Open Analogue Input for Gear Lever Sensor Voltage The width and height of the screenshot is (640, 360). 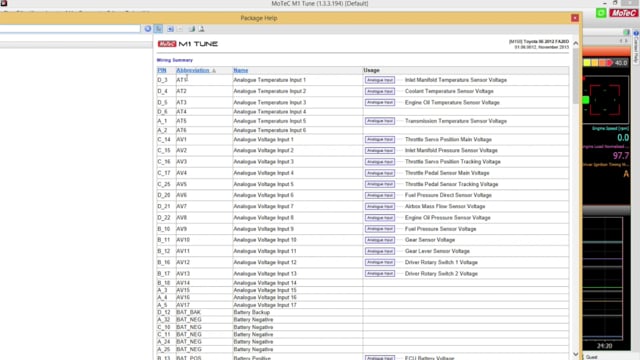[380, 251]
